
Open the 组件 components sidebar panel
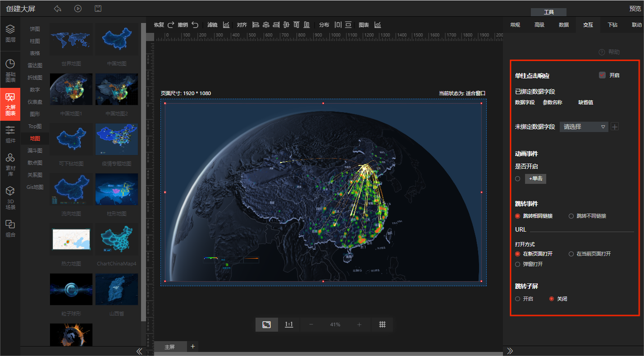[10, 134]
